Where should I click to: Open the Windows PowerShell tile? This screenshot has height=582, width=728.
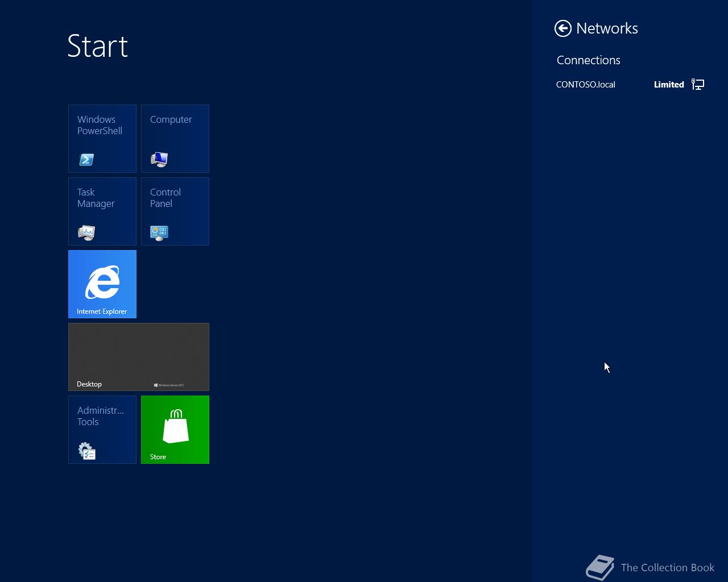(102, 139)
